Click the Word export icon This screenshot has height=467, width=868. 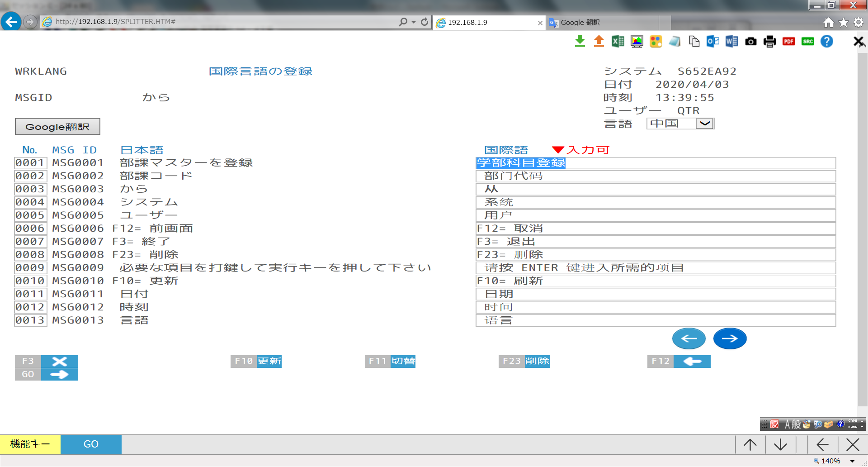pos(731,42)
